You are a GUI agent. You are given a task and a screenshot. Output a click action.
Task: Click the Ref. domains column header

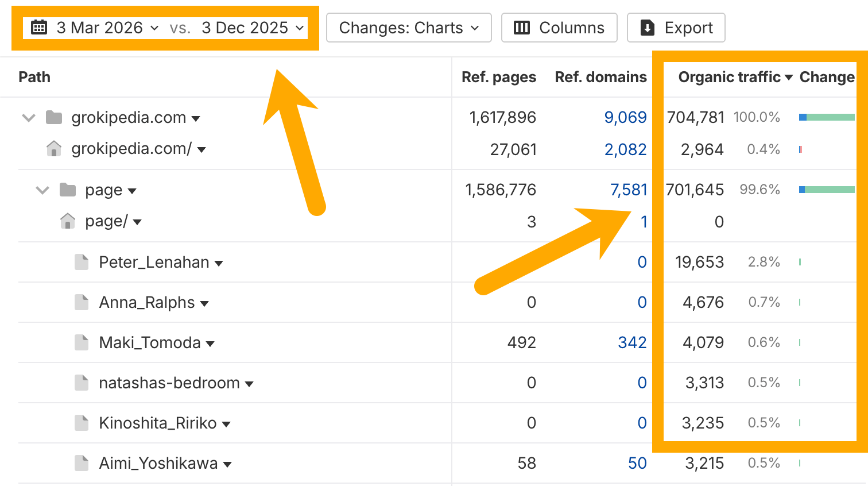[600, 77]
